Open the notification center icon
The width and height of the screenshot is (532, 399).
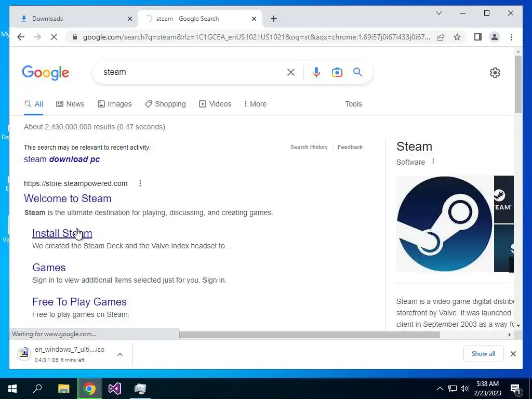pyautogui.click(x=515, y=389)
